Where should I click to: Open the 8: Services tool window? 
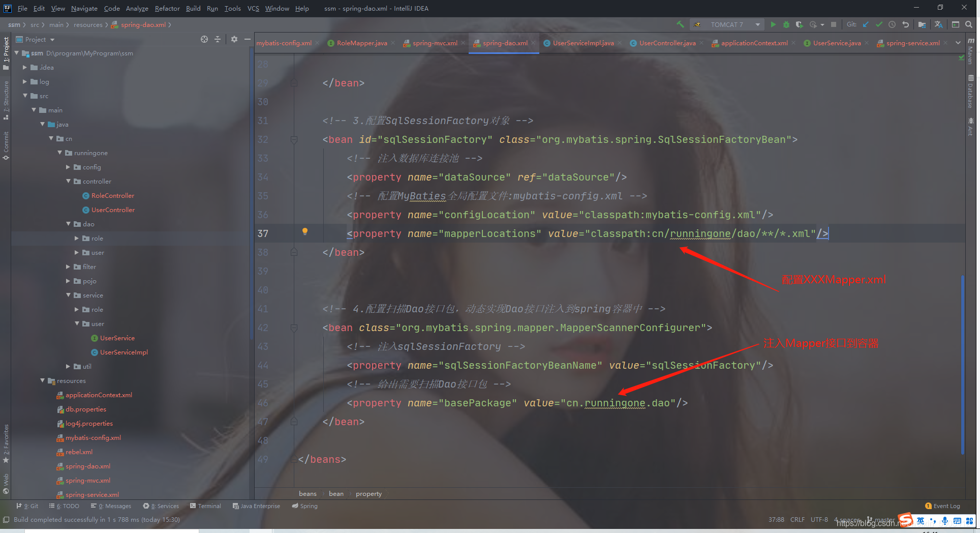[x=161, y=506]
